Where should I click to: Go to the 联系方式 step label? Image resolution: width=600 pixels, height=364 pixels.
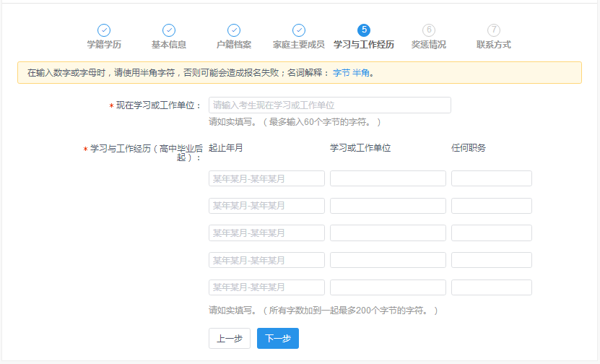coord(494,45)
